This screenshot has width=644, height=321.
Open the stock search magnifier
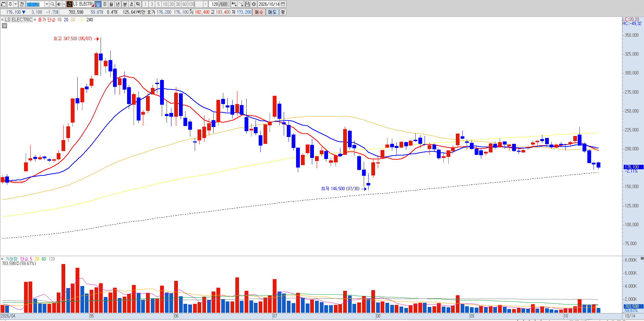(x=52, y=4)
